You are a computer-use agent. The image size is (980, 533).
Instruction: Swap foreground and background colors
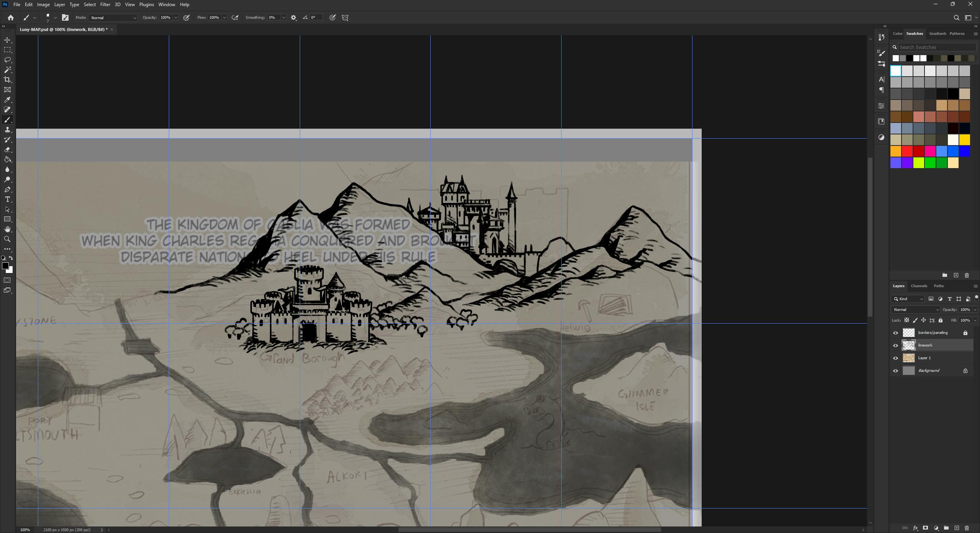tap(11, 258)
